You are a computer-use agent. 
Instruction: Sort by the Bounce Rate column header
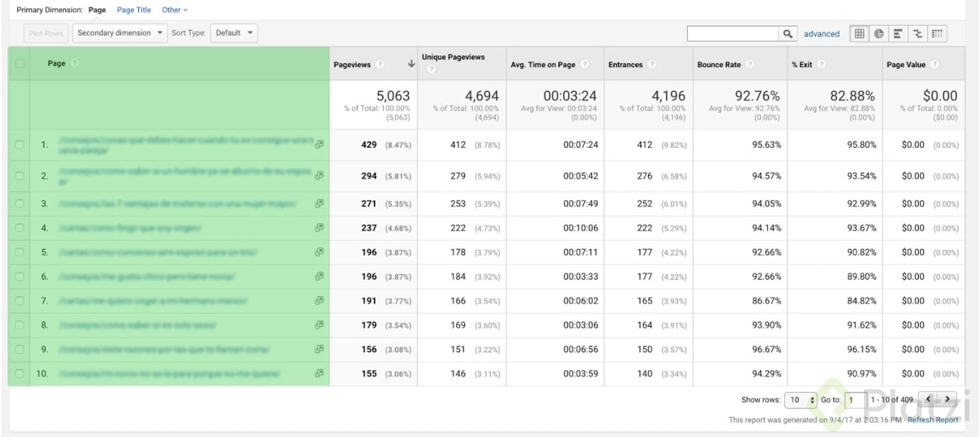[719, 65]
